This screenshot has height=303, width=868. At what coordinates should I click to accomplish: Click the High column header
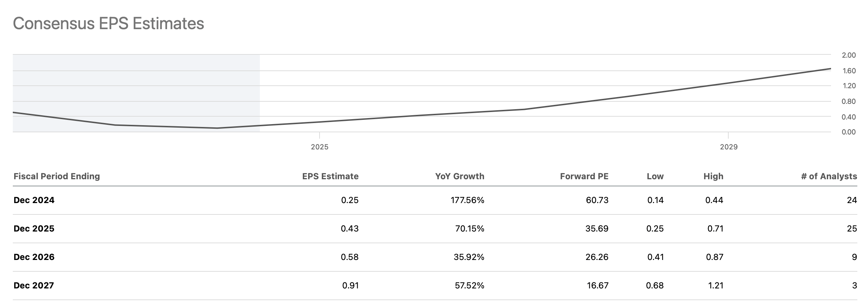tap(713, 176)
